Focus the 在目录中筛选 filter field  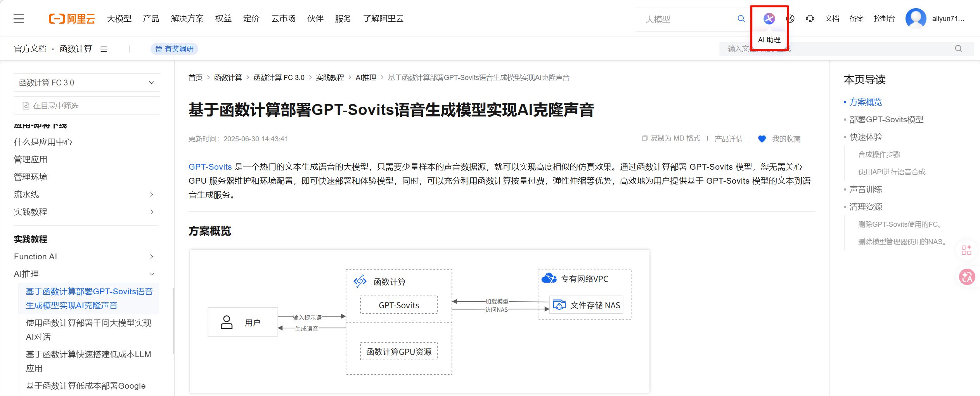[x=87, y=106]
